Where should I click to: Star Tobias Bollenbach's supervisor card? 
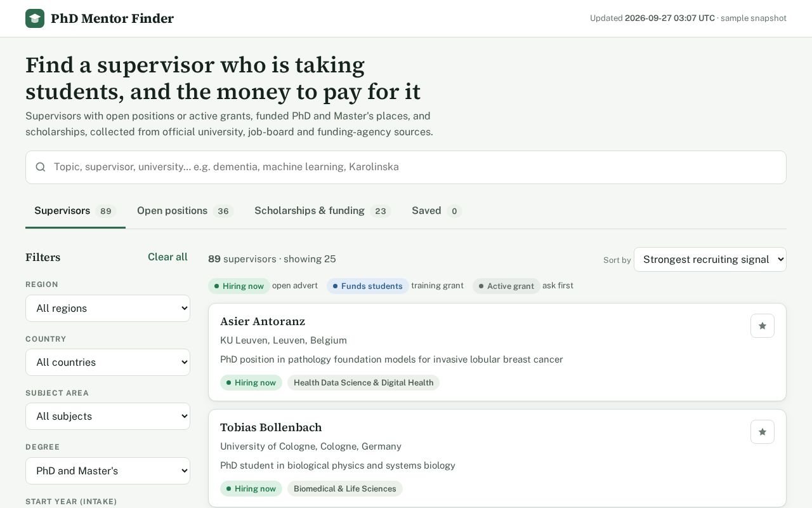(763, 432)
